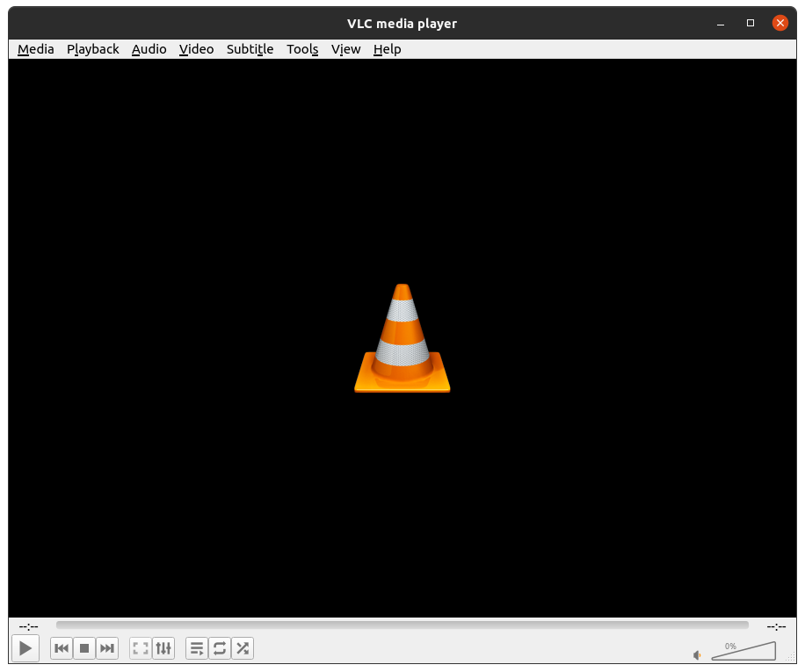Open the Subtitle menu
Viewport: 805px width, 672px height.
point(250,49)
